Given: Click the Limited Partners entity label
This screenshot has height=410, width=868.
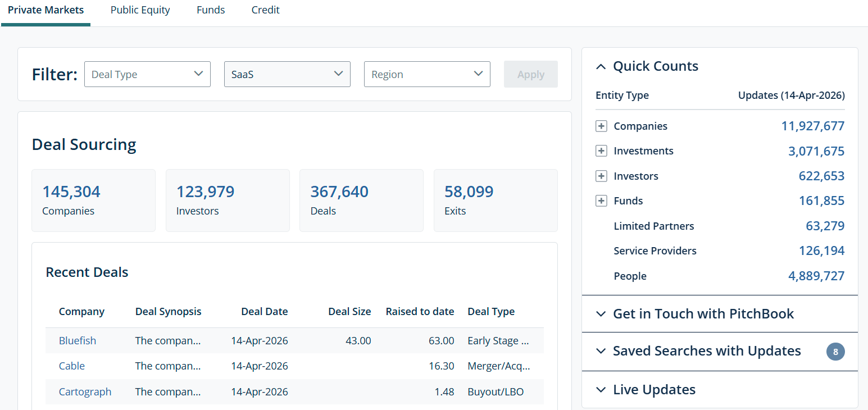Looking at the screenshot, I should (x=653, y=226).
